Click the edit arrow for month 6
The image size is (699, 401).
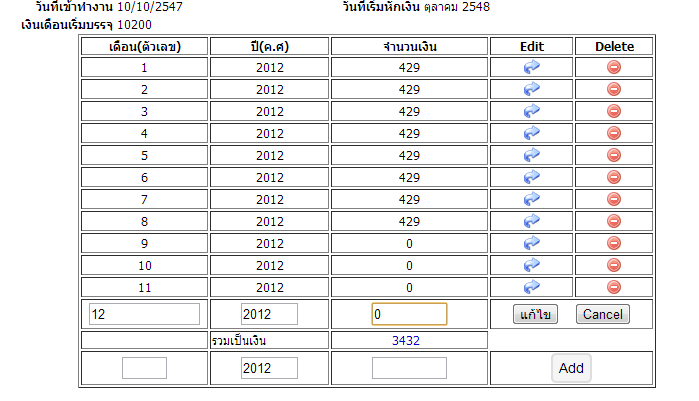[x=531, y=177]
